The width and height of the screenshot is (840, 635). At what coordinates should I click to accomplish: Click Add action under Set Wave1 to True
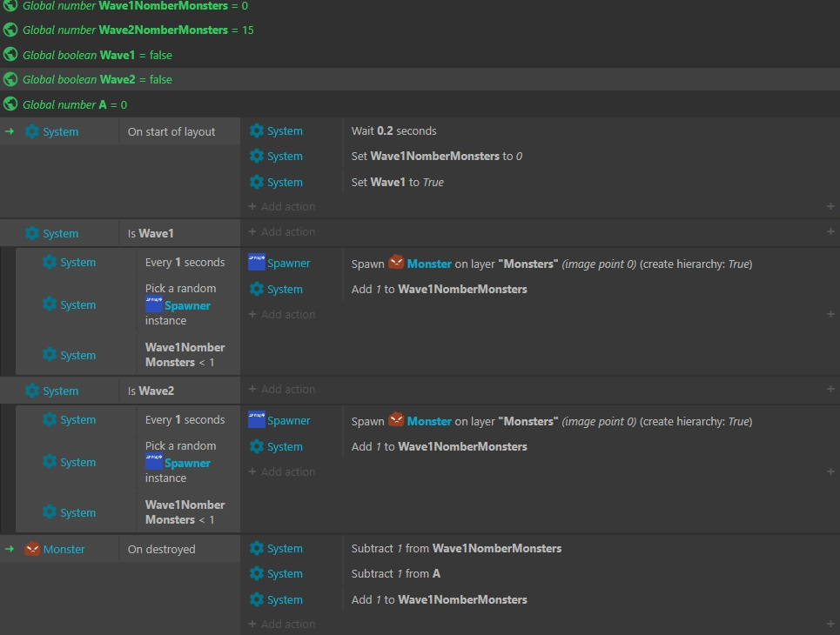[x=287, y=207]
